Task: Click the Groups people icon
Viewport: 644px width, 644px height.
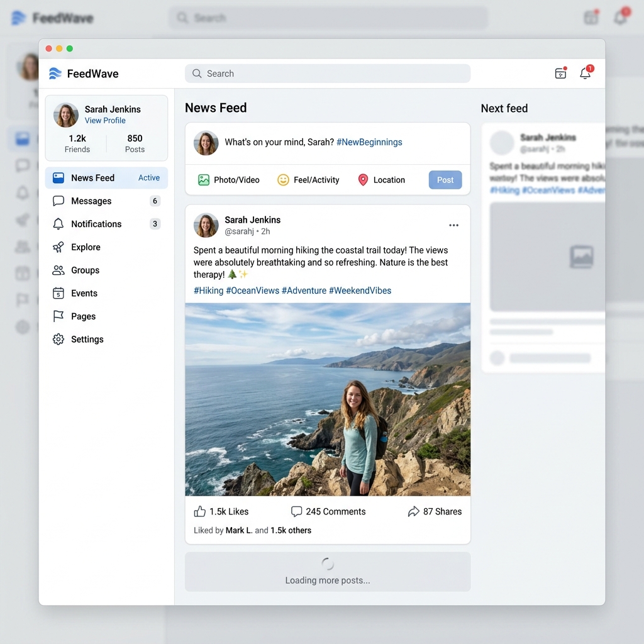Action: 58,270
